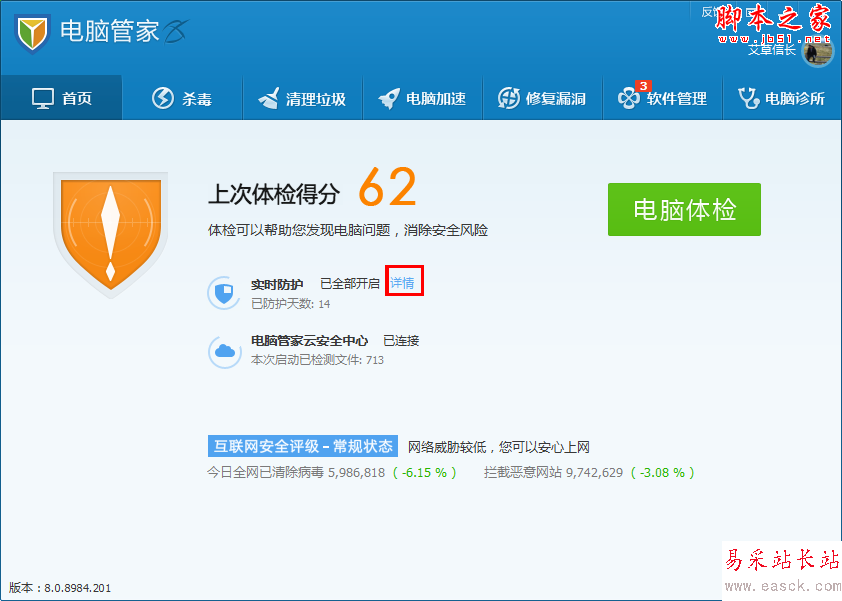842x601 pixels.
Task: Click the green (-6.15 %) value
Action: click(x=425, y=473)
